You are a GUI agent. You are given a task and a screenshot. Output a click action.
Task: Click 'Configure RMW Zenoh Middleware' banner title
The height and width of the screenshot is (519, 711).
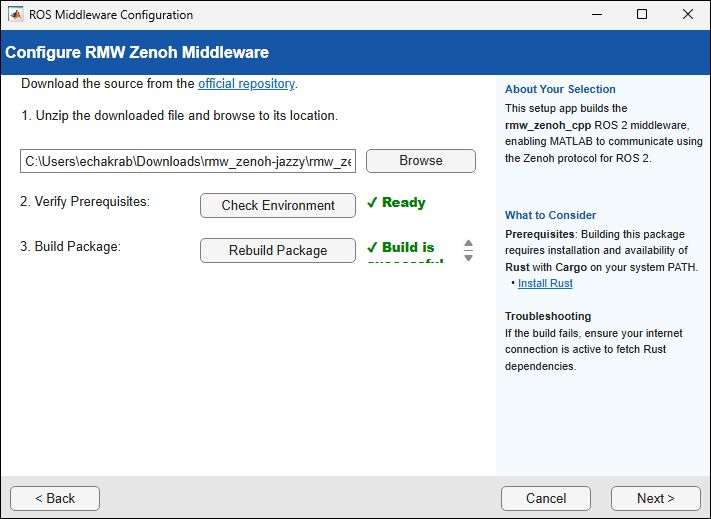coord(137,52)
